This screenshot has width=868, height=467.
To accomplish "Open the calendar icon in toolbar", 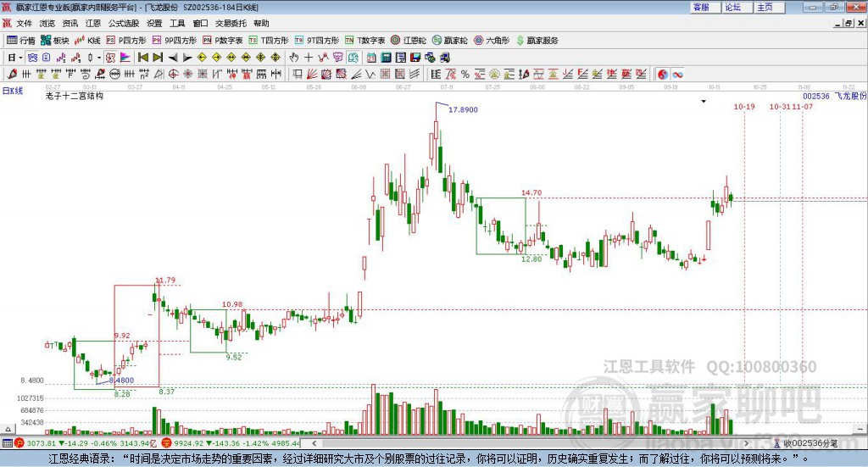I will click(371, 58).
